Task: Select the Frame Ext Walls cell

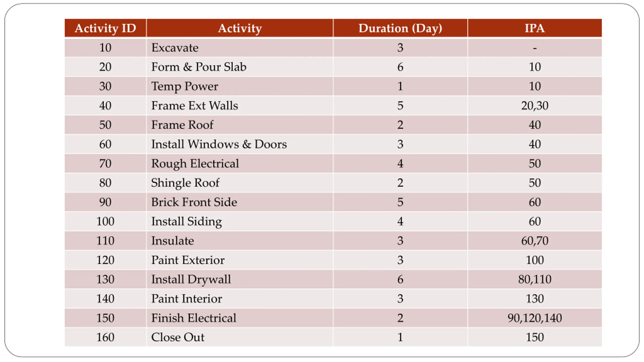Action: (240, 106)
